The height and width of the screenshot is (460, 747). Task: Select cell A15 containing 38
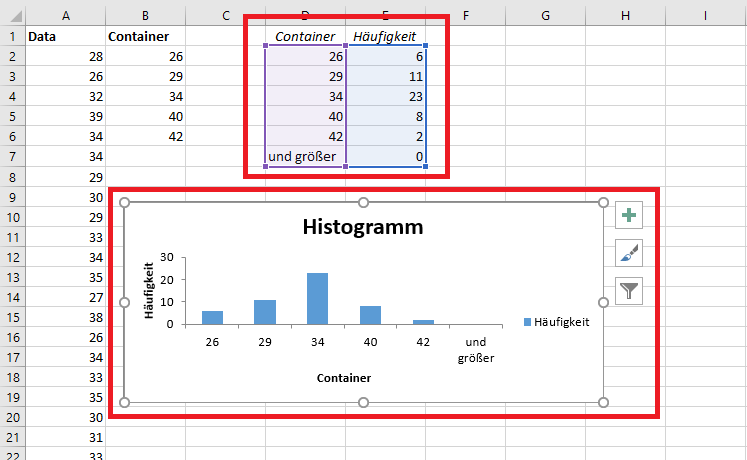pyautogui.click(x=66, y=317)
